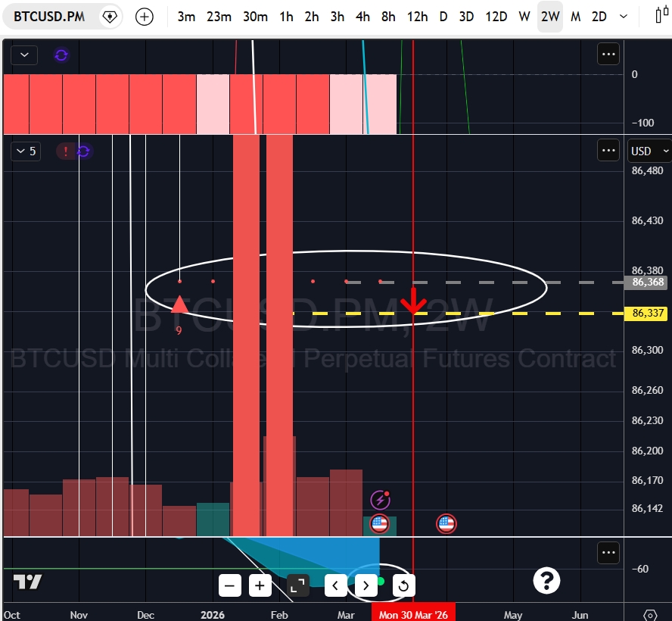Click the 2026 label on time axis
672x621 pixels.
pyautogui.click(x=213, y=615)
